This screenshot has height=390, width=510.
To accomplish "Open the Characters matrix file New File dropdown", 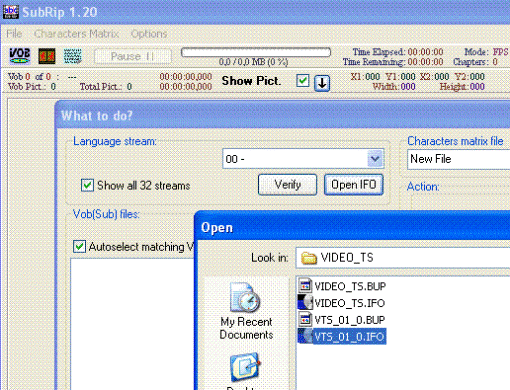I will point(459,159).
